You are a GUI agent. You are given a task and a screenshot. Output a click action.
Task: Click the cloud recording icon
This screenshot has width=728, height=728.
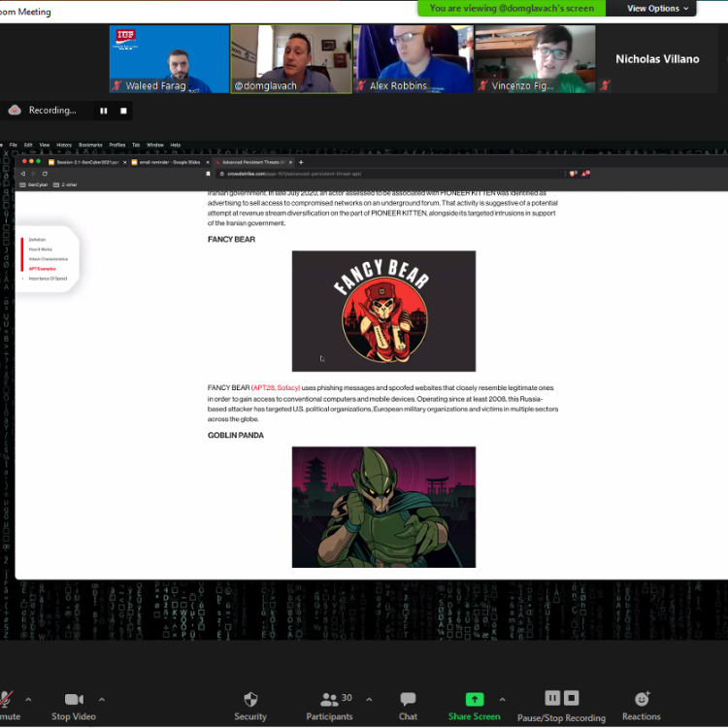15,110
